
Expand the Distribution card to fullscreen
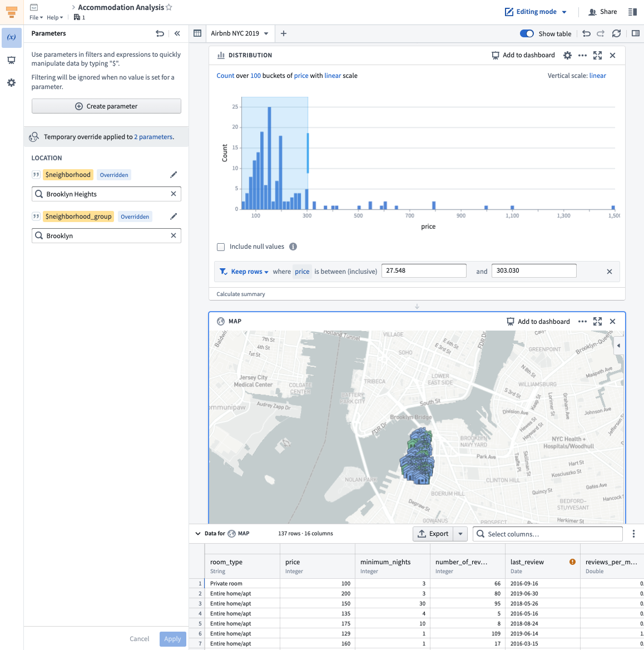pos(598,55)
